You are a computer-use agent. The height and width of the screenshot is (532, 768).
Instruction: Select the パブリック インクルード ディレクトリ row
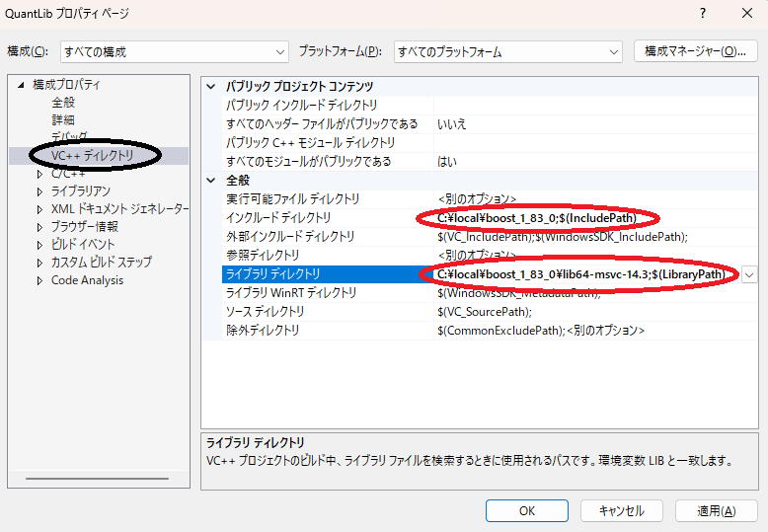coord(490,106)
